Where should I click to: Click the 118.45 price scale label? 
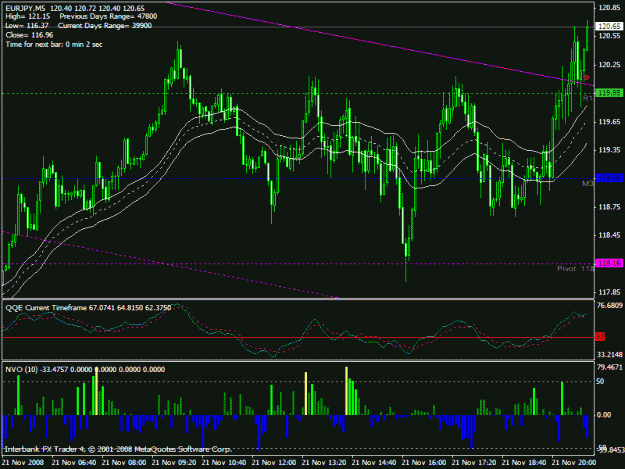click(609, 235)
